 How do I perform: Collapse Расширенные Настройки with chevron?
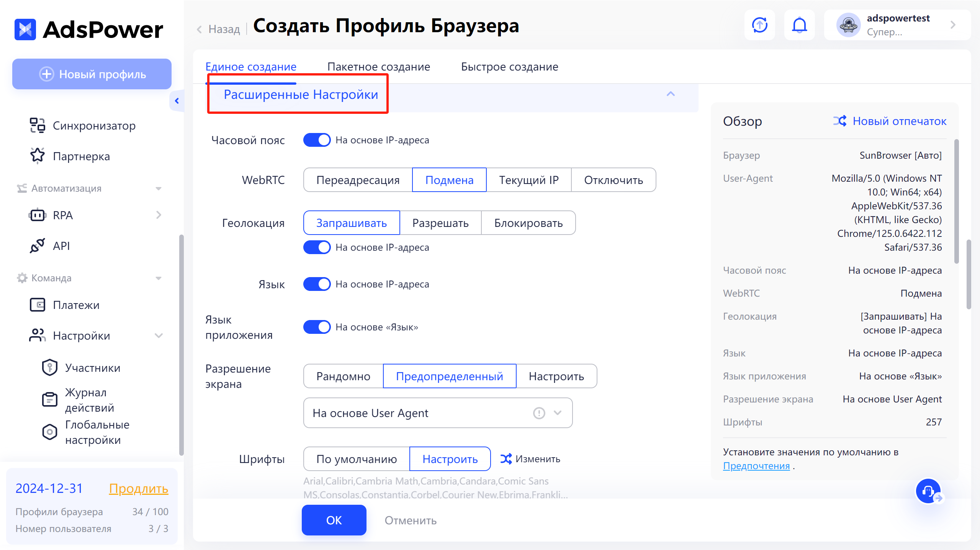671,94
